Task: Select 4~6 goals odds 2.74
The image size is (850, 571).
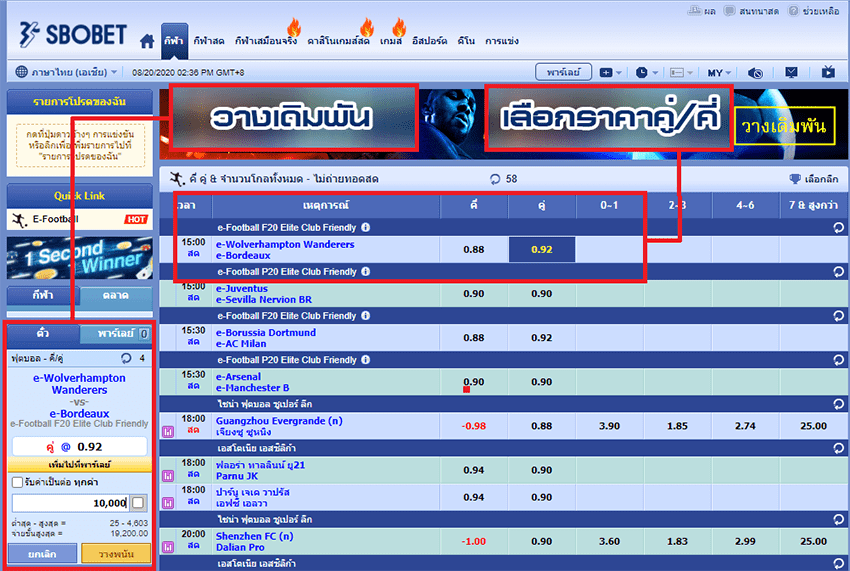Action: pyautogui.click(x=745, y=426)
